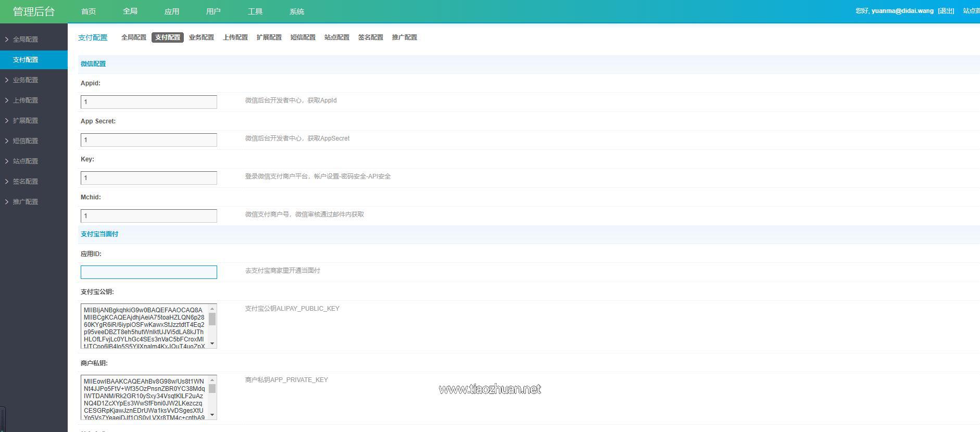Select 签名配置 in the left sidebar
980x432 pixels.
click(x=25, y=182)
